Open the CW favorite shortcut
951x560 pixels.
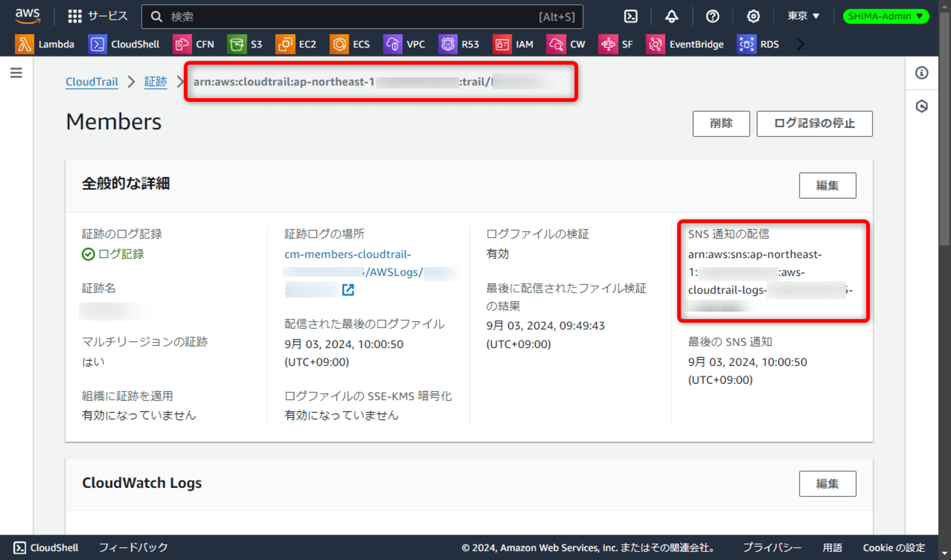pyautogui.click(x=566, y=44)
